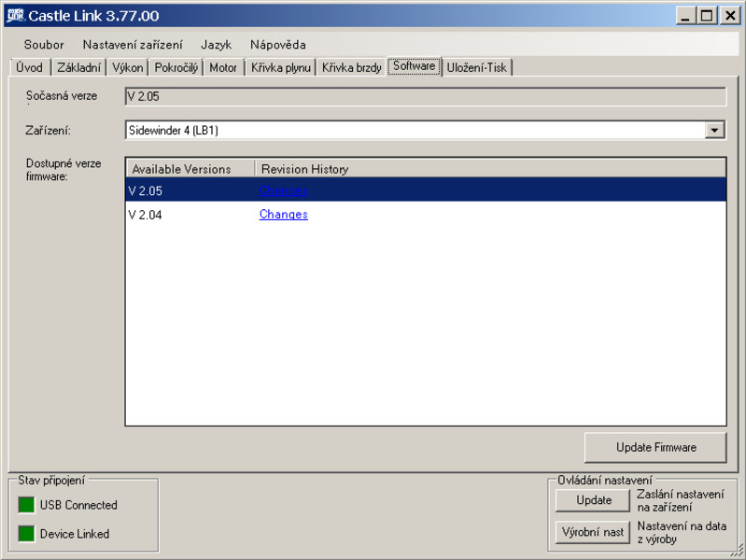This screenshot has height=560, width=746.
Task: Switch to the Úvod tab
Action: pyautogui.click(x=30, y=67)
